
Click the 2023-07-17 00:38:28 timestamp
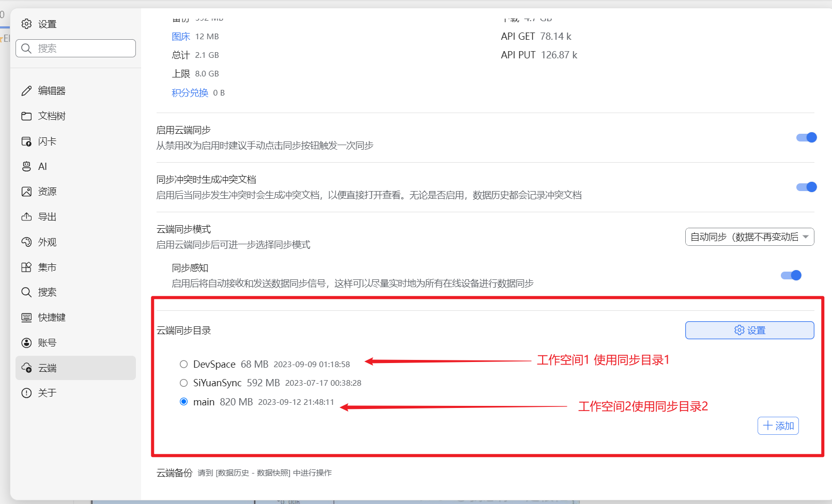click(x=323, y=383)
